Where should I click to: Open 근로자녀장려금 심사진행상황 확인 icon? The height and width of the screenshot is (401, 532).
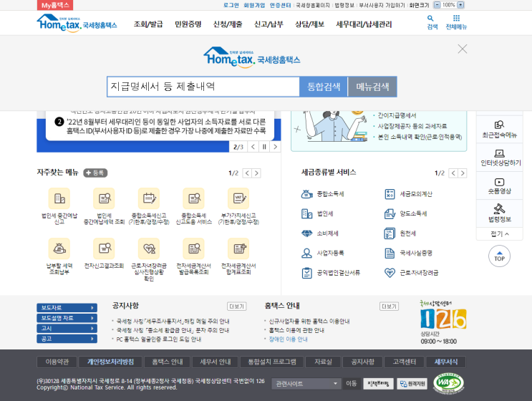point(149,248)
